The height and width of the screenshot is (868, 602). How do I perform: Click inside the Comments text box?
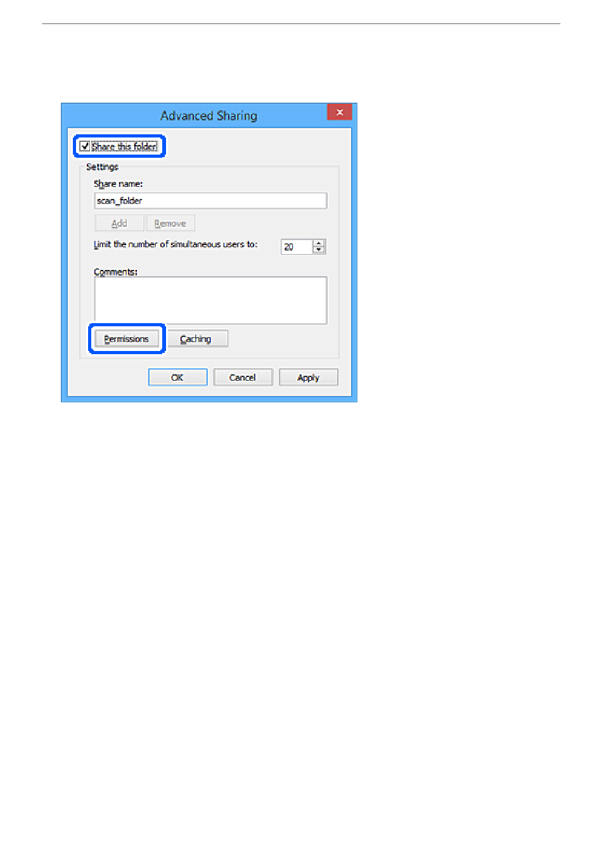(210, 300)
